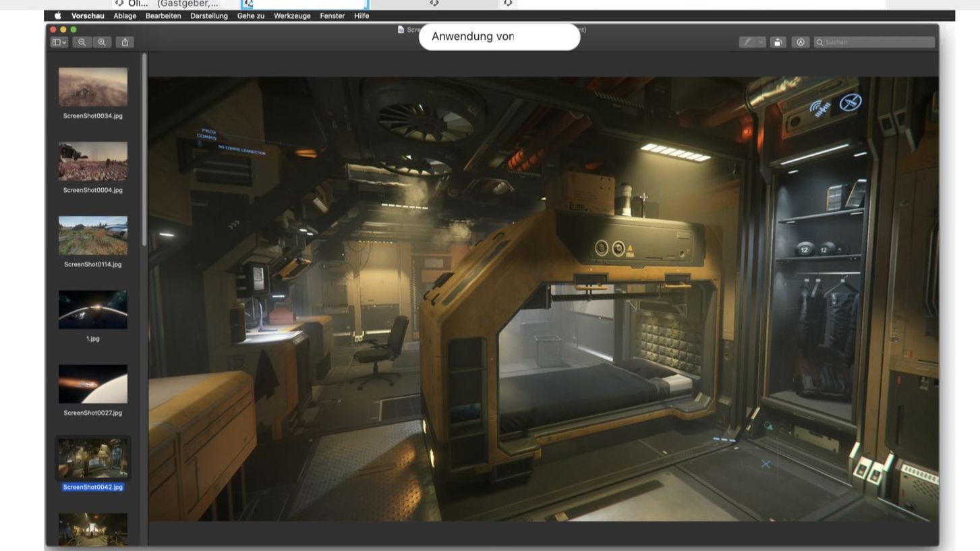Open the highlight color dropdown arrow

[761, 42]
